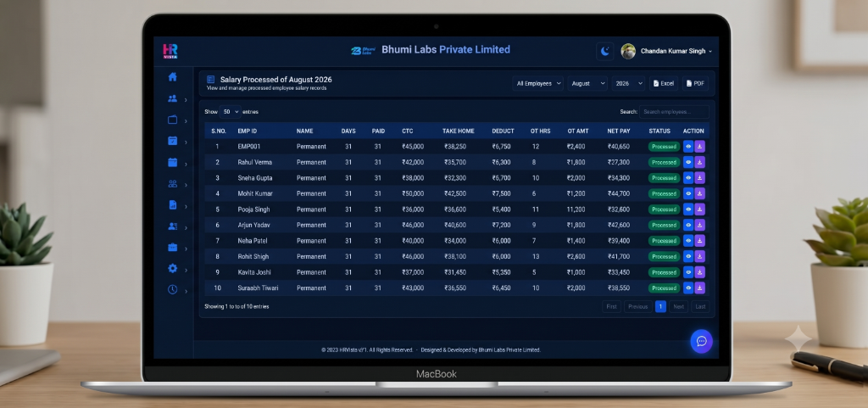Focus the Search employees input field
This screenshot has height=408, width=868.
pos(674,112)
